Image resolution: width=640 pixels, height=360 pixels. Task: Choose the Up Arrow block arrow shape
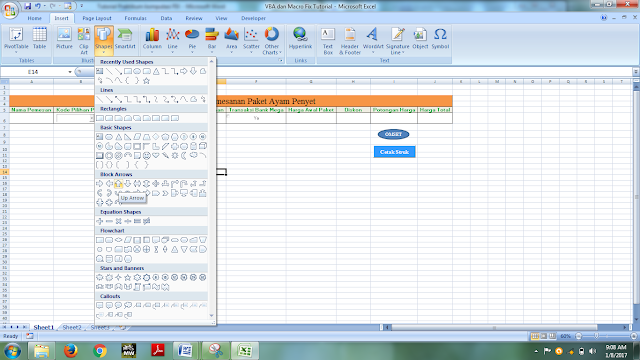(x=118, y=184)
